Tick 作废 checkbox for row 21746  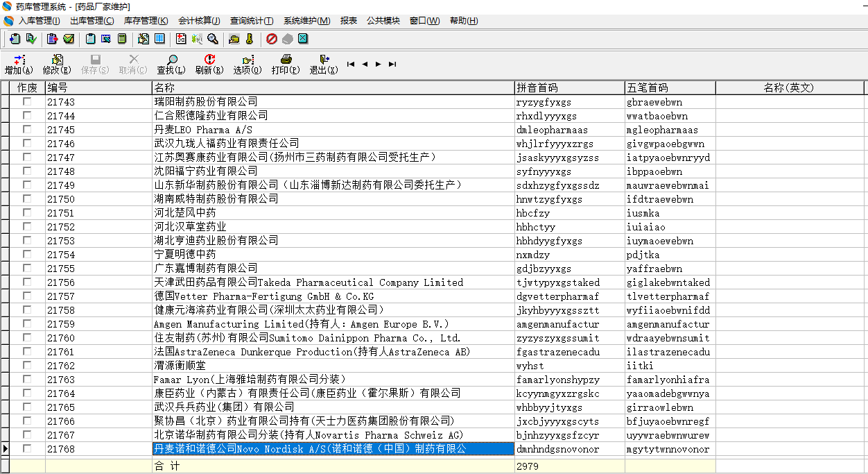coord(27,143)
